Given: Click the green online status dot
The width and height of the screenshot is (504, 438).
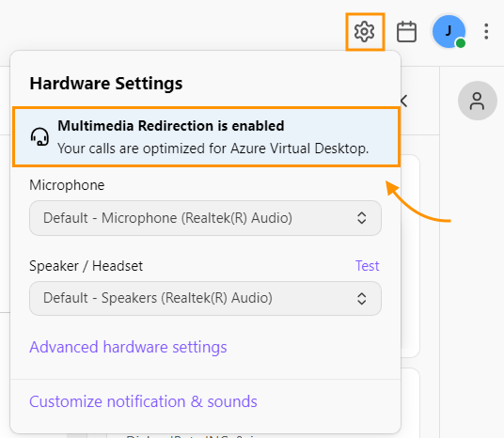Looking at the screenshot, I should (x=461, y=42).
